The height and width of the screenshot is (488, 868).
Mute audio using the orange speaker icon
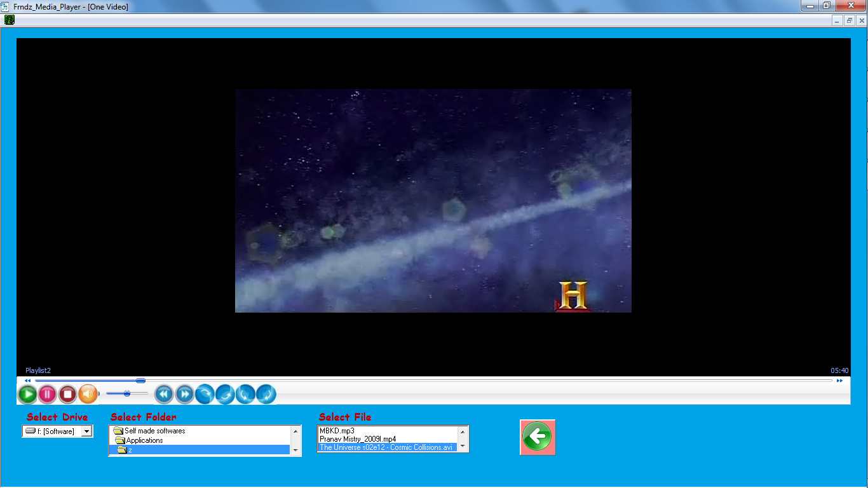[88, 395]
